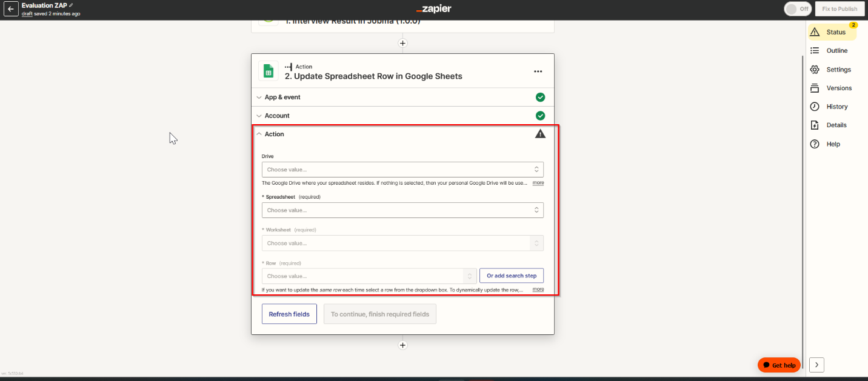Click To continue, finish required fields button
This screenshot has height=381, width=868.
380,314
